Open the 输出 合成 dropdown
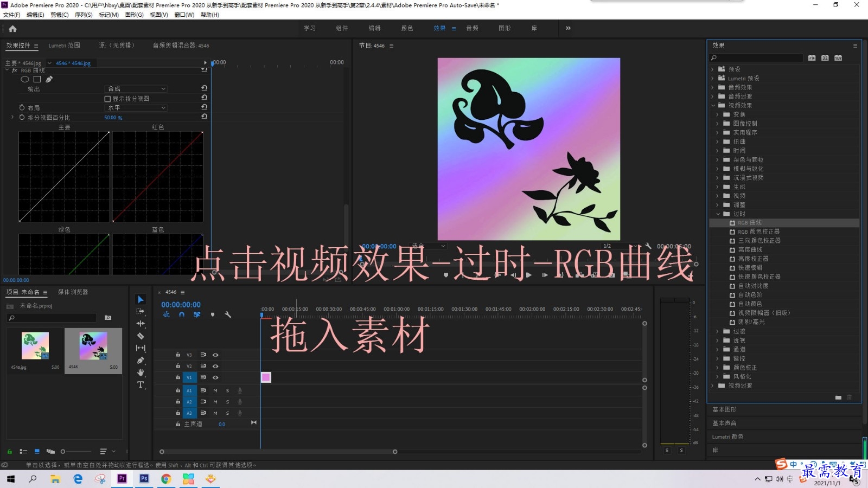 coord(136,88)
